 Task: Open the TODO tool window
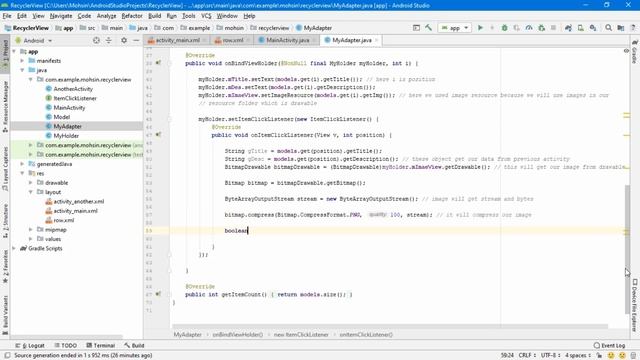point(65,345)
